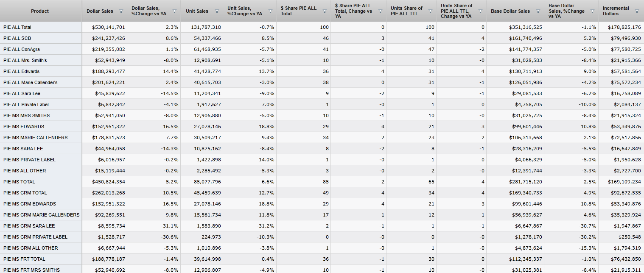Open the Unit Sales filter icon
This screenshot has width=644, height=273.
(x=217, y=11)
